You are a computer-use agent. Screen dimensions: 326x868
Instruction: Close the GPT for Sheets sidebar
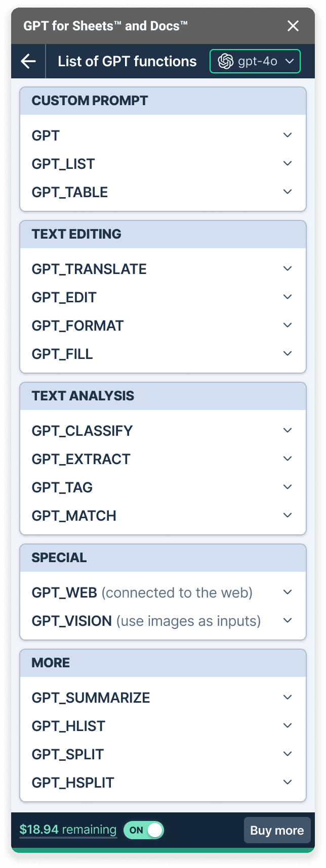293,26
